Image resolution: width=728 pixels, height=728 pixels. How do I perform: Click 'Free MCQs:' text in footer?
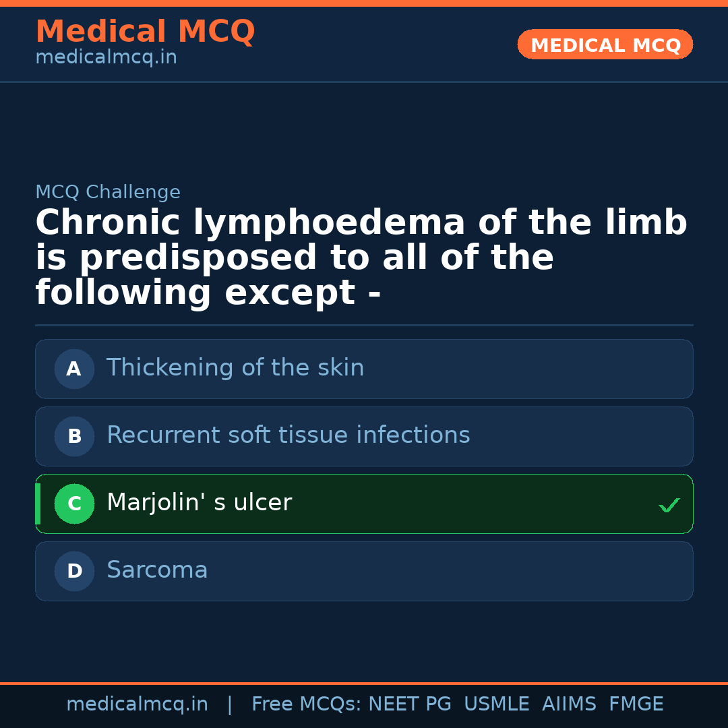[x=307, y=704]
